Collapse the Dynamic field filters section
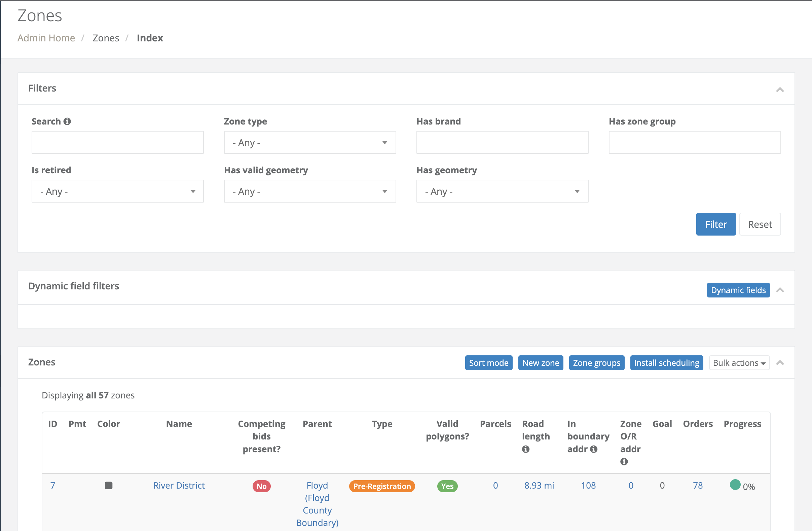This screenshot has height=531, width=812. pyautogui.click(x=780, y=290)
